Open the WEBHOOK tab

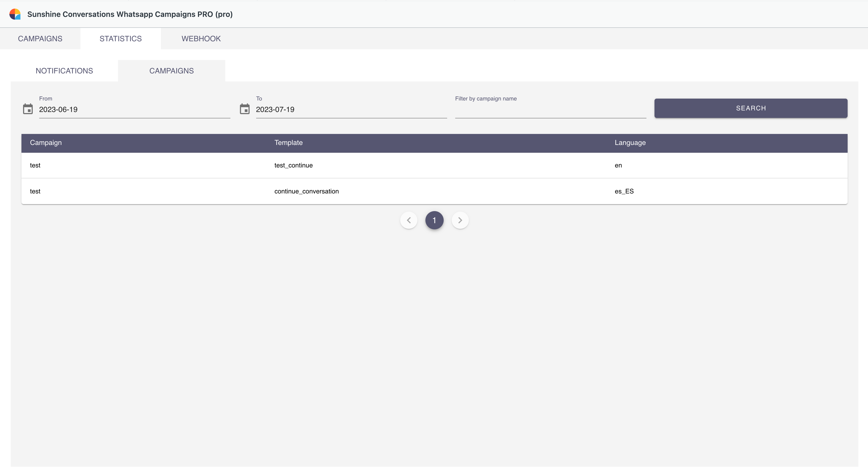(201, 39)
